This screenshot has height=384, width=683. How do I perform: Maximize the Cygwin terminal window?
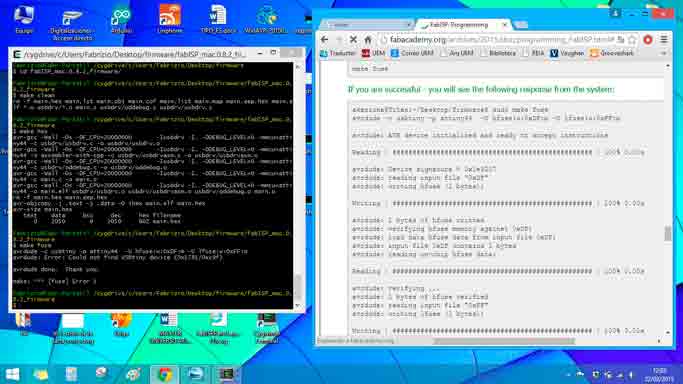[x=273, y=53]
